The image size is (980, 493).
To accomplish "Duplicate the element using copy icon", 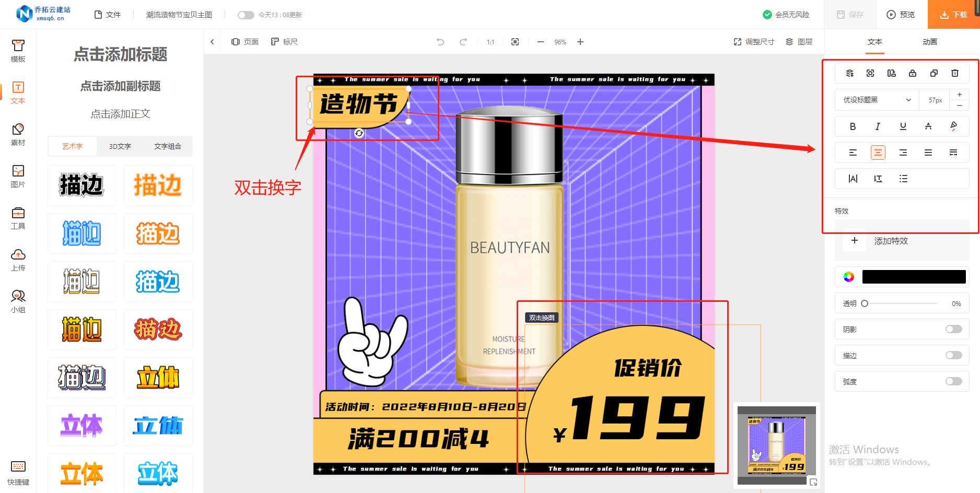I will tap(934, 73).
